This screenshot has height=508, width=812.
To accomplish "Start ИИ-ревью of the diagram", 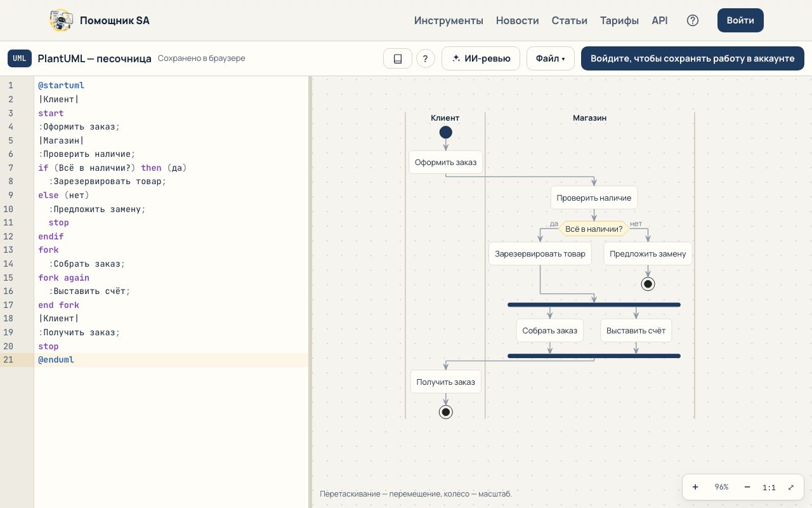I will [481, 58].
